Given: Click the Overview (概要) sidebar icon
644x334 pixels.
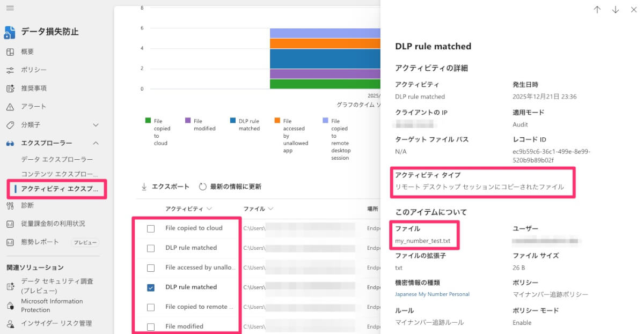Looking at the screenshot, I should click(x=10, y=52).
